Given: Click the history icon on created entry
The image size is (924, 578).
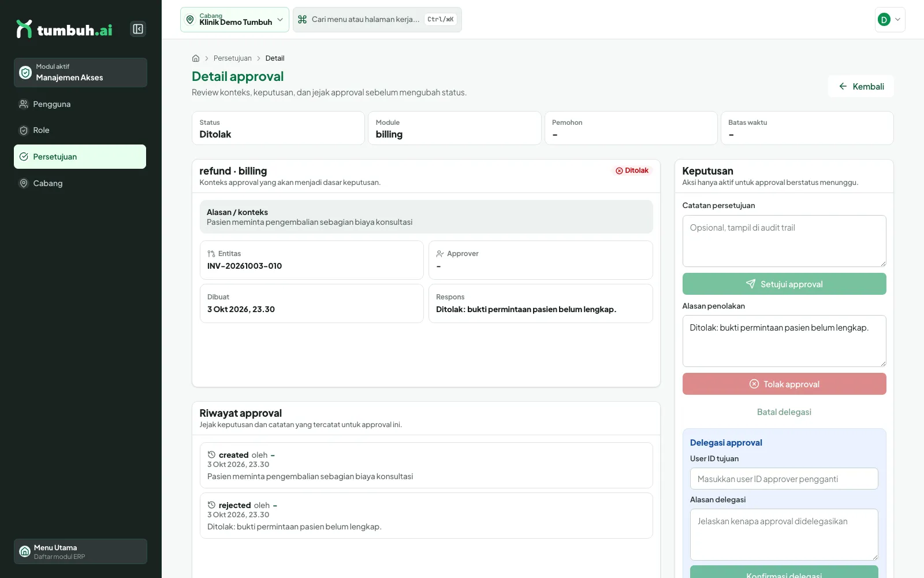Looking at the screenshot, I should (x=211, y=455).
